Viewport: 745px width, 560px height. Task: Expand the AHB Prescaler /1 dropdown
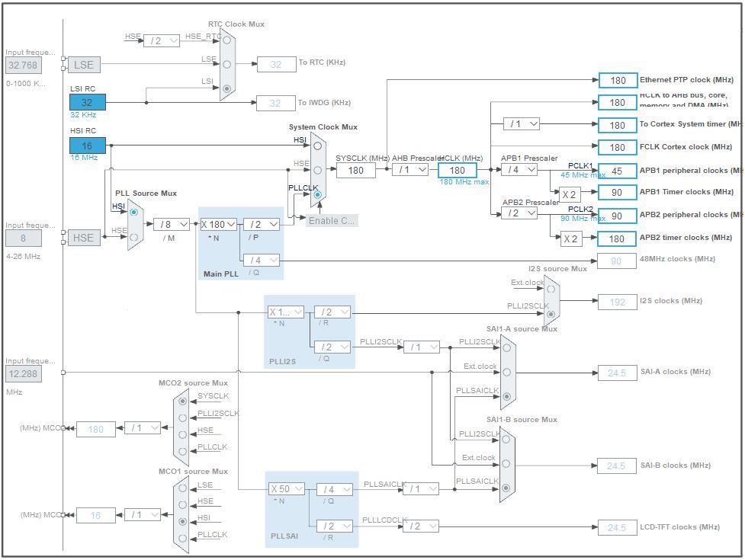pyautogui.click(x=410, y=170)
